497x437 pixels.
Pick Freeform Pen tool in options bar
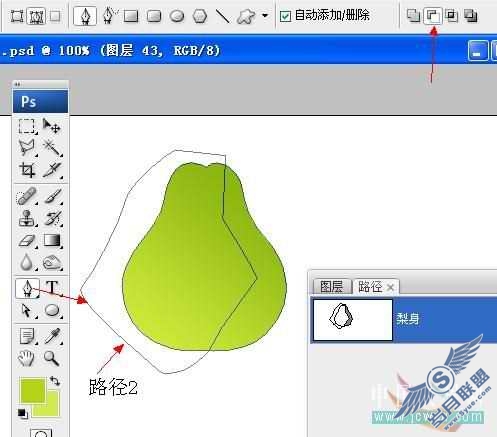[109, 15]
